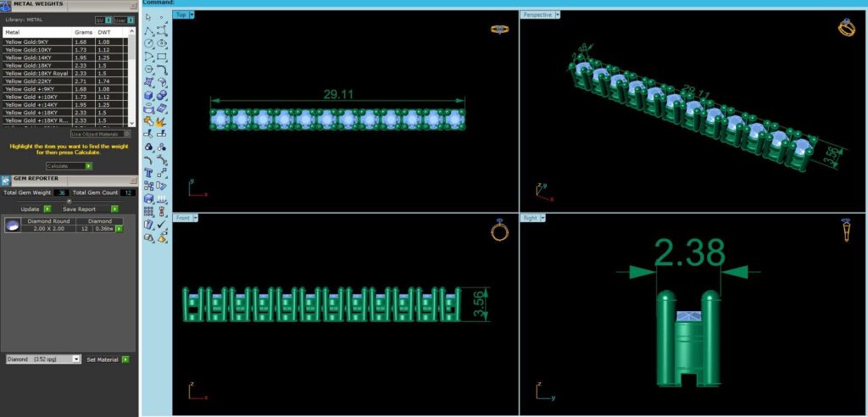Toggle the User library option
Screen dimensions: 868x417
pos(124,20)
